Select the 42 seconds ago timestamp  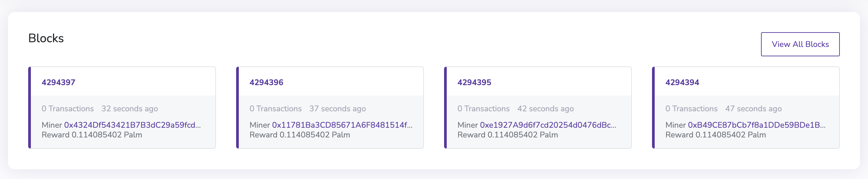pos(546,109)
